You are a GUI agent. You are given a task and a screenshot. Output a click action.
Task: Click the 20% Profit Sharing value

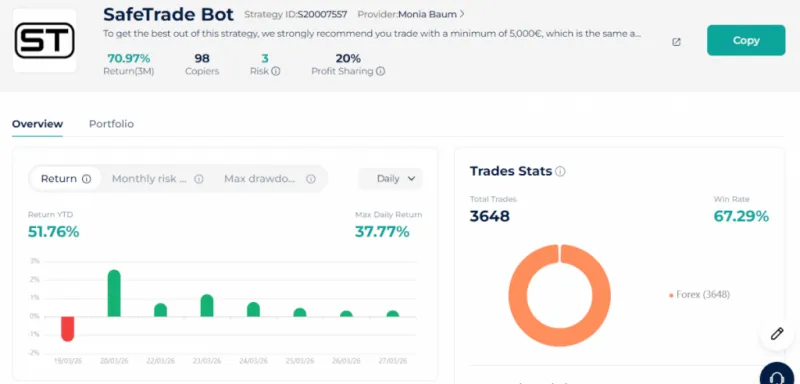(348, 58)
